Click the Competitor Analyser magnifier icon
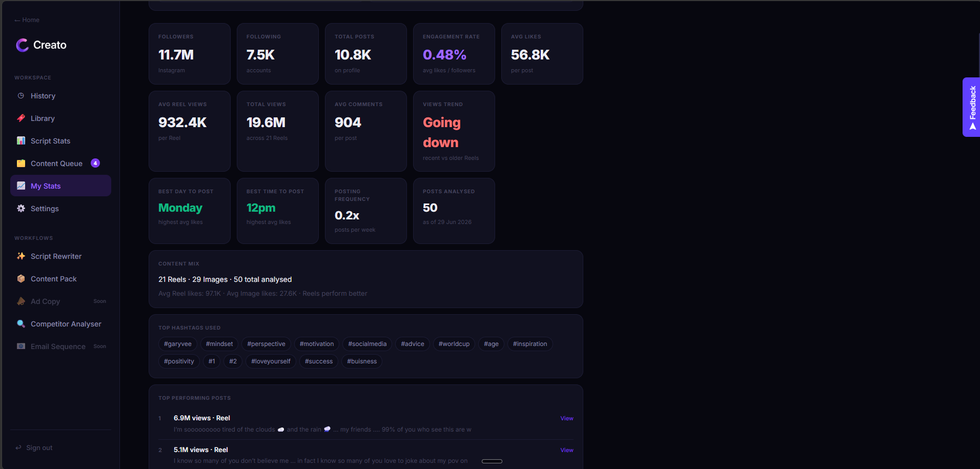The width and height of the screenshot is (980, 469). [21, 324]
